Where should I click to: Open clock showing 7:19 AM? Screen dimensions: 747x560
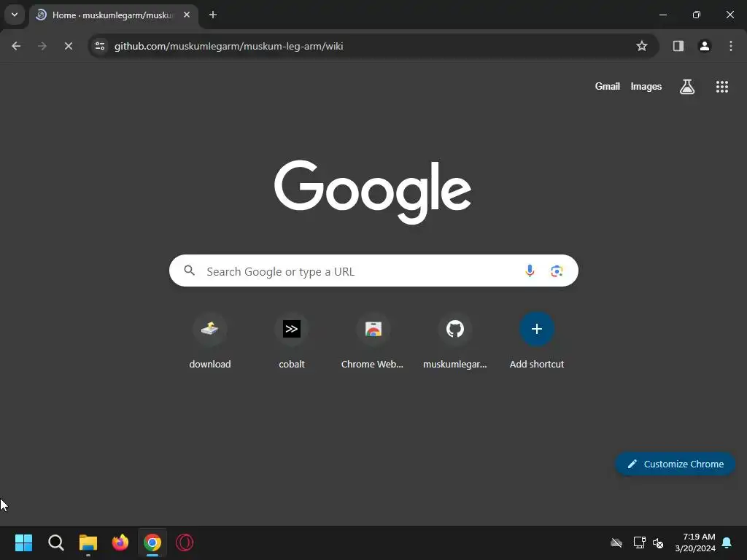pyautogui.click(x=695, y=542)
